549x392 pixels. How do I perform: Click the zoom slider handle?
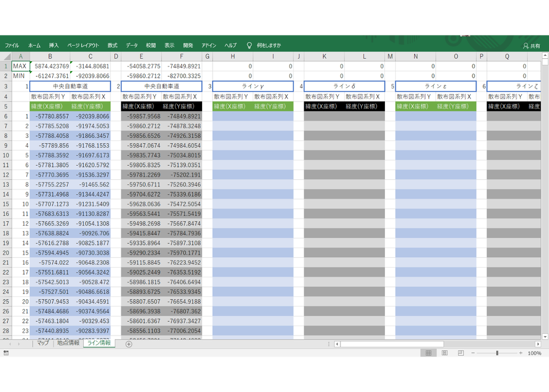[x=497, y=353]
